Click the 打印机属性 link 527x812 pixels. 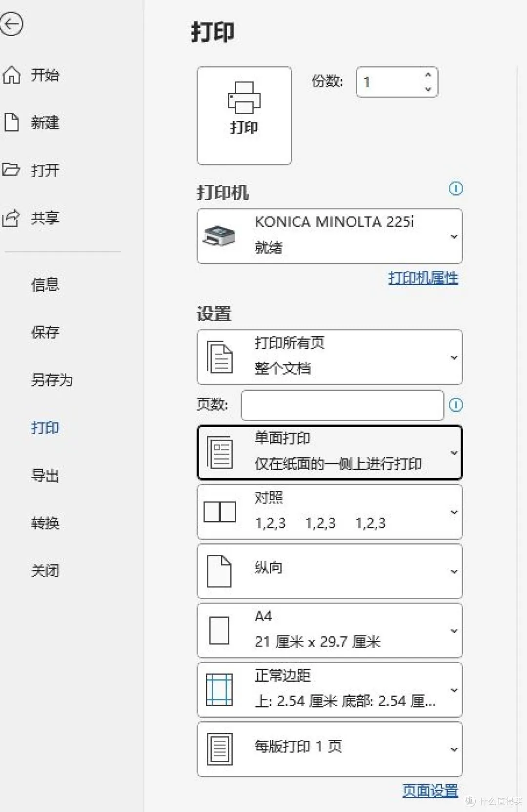[x=423, y=278]
